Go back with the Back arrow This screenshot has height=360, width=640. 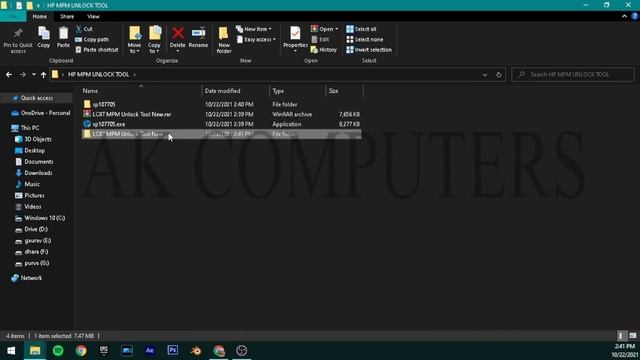[x=9, y=75]
